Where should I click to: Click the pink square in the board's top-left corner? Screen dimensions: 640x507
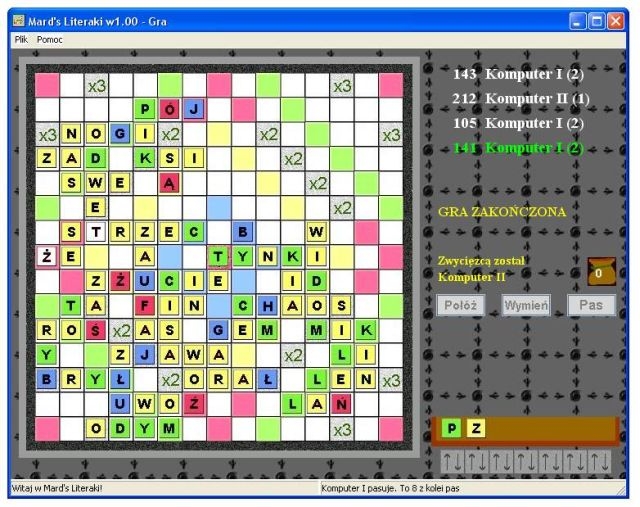pos(47,85)
